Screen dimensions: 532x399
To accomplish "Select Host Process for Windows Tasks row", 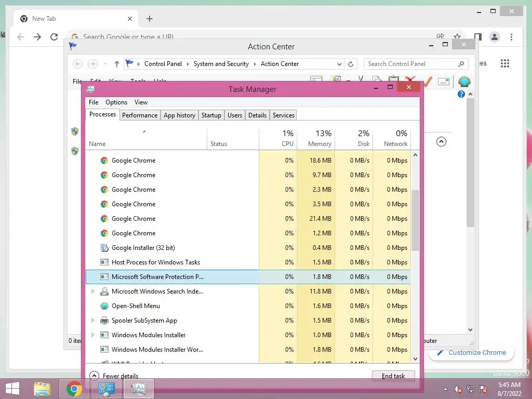I will [x=248, y=262].
